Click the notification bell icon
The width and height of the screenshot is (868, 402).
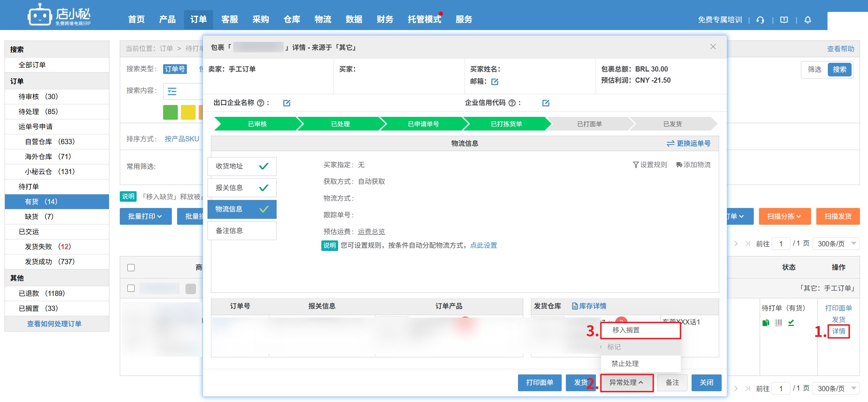(x=808, y=20)
